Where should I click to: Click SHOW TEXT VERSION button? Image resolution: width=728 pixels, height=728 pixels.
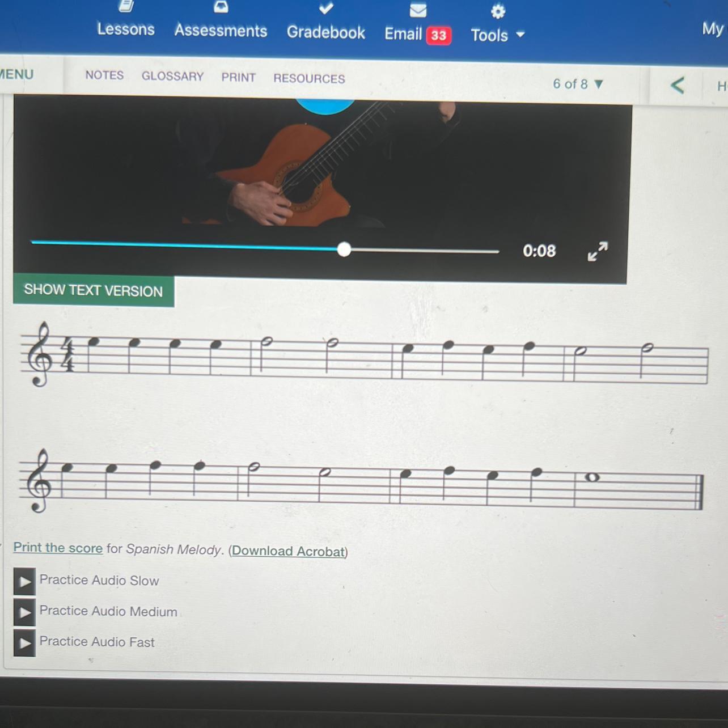click(x=94, y=290)
